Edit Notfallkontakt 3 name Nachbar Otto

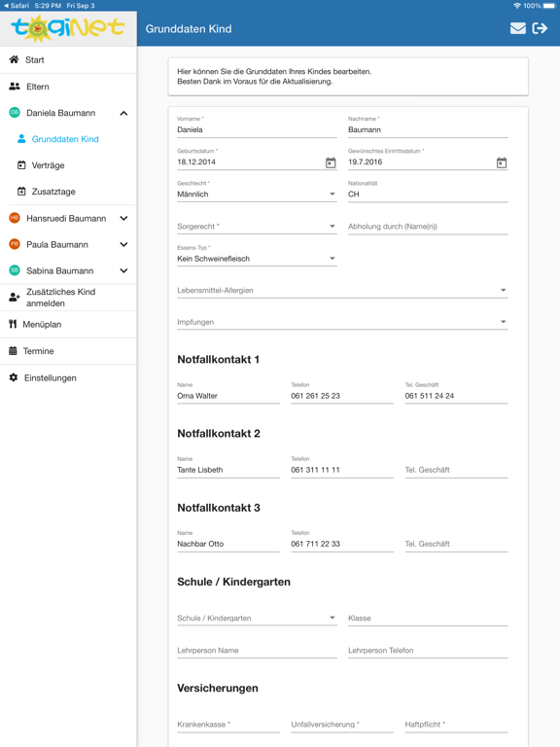click(228, 544)
